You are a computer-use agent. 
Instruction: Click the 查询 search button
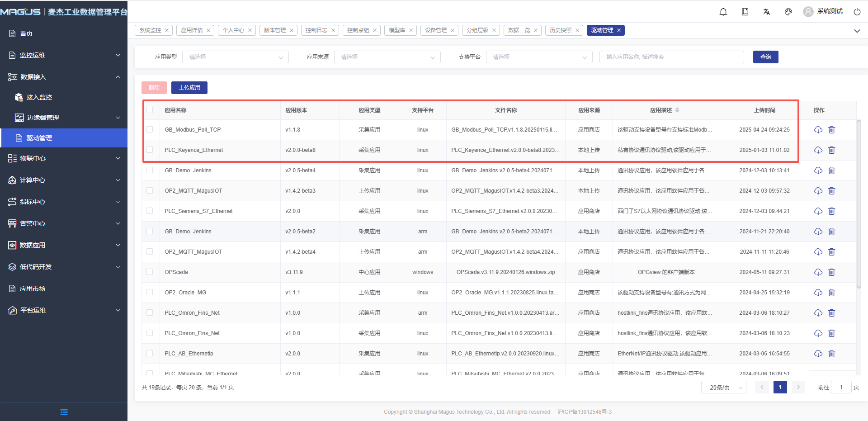point(765,57)
